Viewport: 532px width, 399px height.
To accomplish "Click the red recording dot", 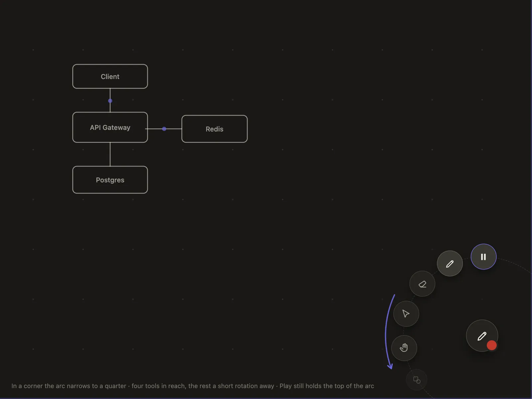I will coord(492,345).
